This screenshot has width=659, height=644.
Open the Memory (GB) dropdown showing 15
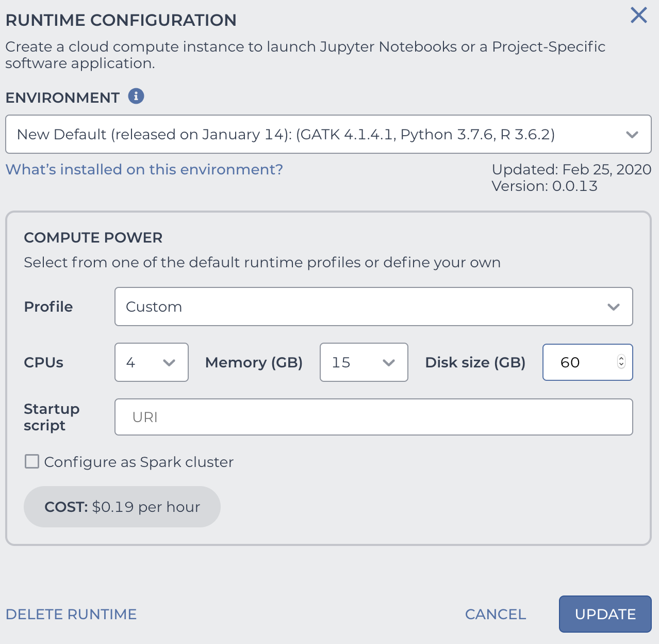364,362
